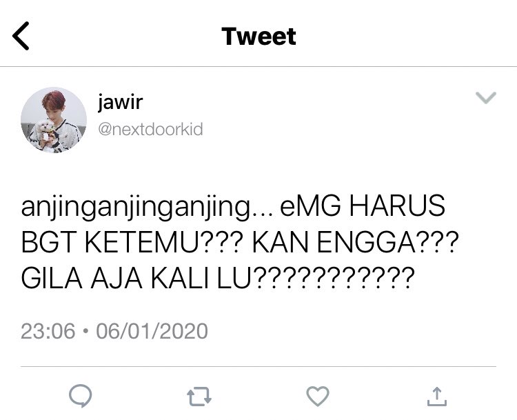Image resolution: width=517 pixels, height=420 pixels.
Task: Like the tweet with the heart icon
Action: tap(318, 396)
